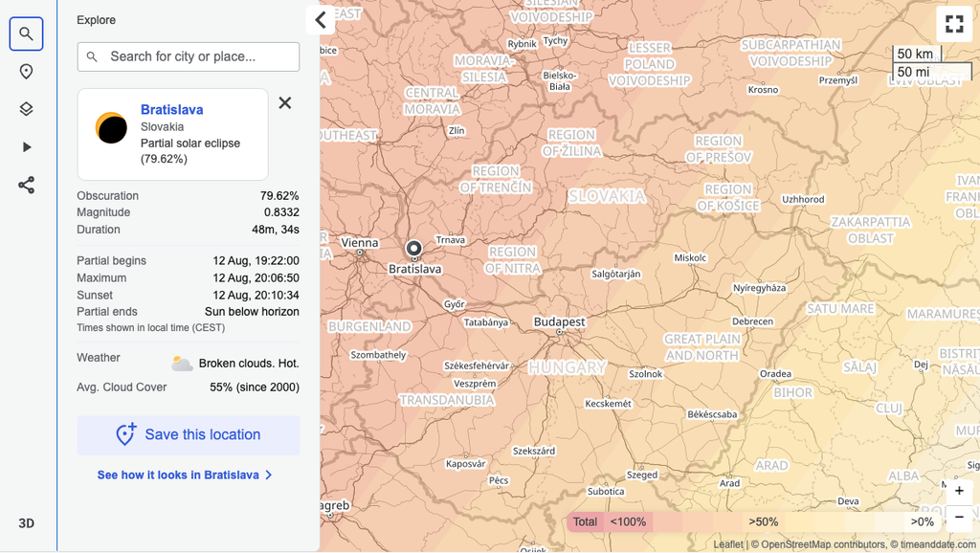Open the Bratislava title link

click(x=172, y=110)
